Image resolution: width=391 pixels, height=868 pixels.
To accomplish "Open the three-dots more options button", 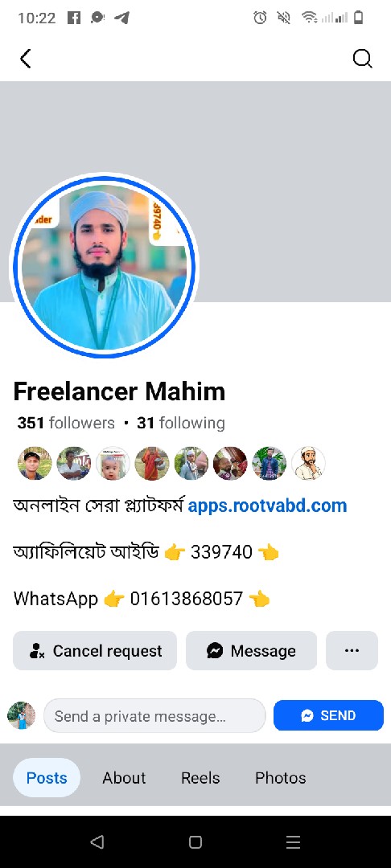I will (352, 650).
